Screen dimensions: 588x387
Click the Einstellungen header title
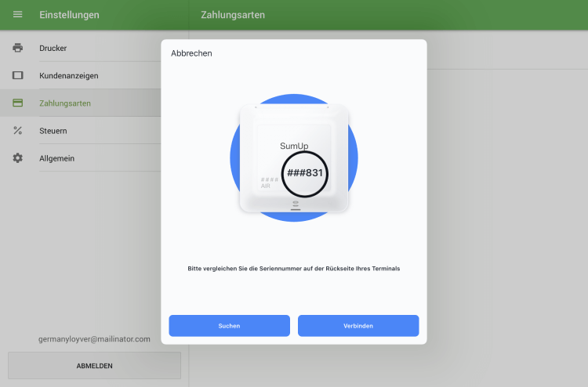coord(69,15)
